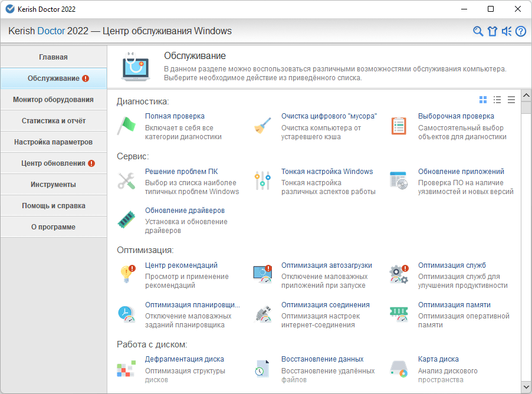Open Выборочная проверка link
532x394 pixels.
pyautogui.click(x=456, y=116)
